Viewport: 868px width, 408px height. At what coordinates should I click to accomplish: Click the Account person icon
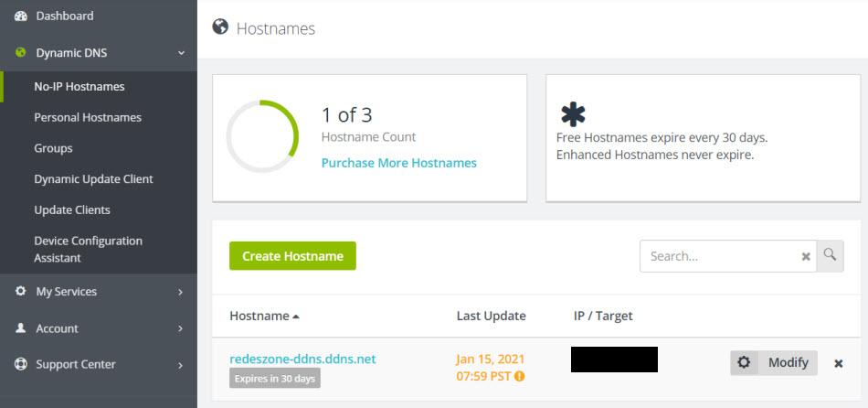(x=21, y=328)
